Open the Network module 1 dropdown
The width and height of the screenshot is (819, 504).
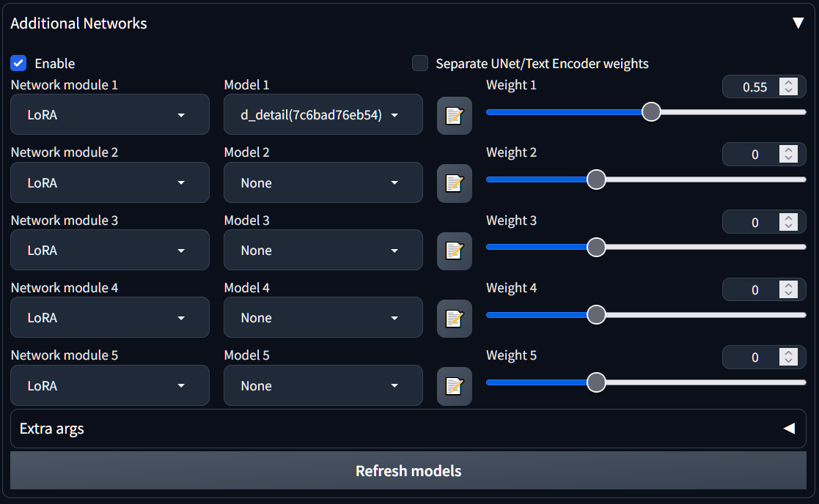tap(110, 115)
